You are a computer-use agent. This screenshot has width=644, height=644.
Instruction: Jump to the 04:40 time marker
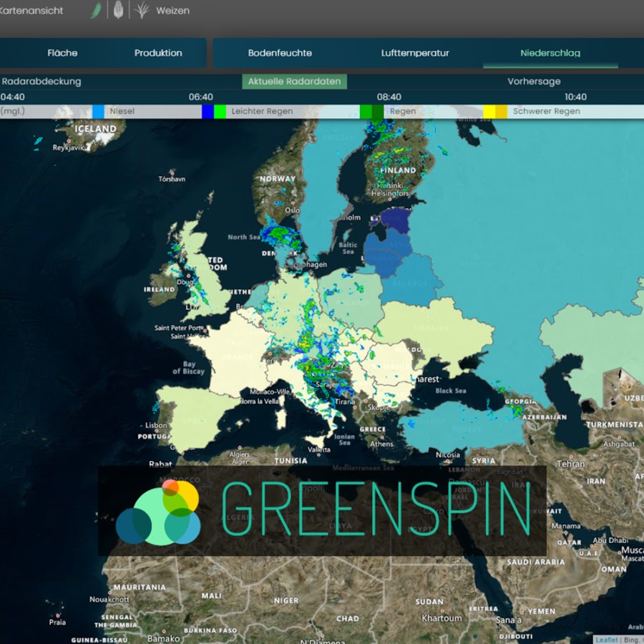12,97
